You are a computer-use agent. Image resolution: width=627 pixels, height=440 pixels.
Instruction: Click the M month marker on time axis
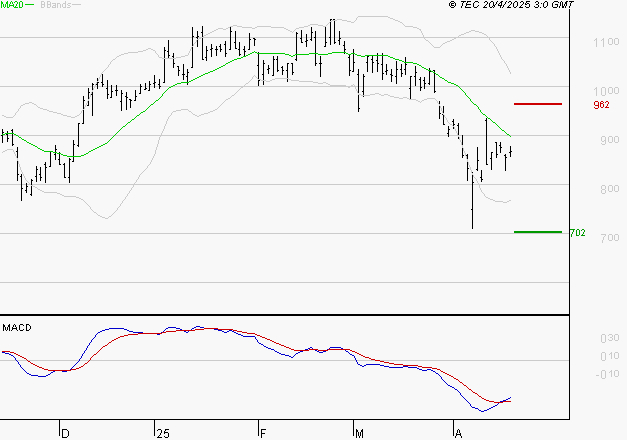[359, 433]
